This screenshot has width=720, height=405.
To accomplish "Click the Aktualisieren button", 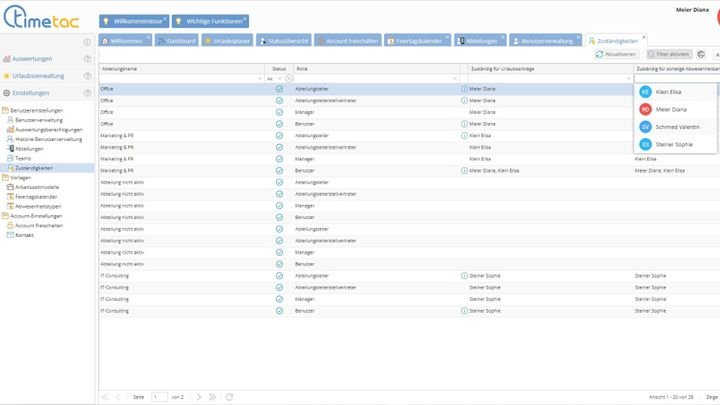I will click(617, 54).
